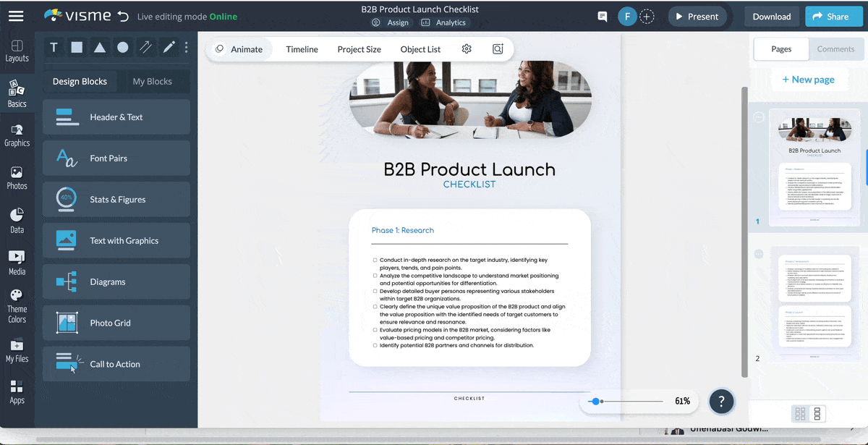Image resolution: width=868 pixels, height=445 pixels.
Task: Expand the extra shapes menu via three dots
Action: click(186, 47)
